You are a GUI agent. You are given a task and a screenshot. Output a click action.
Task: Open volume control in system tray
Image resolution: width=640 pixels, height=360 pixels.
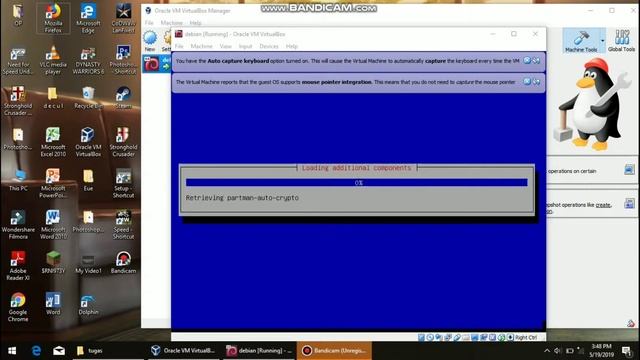click(558, 351)
